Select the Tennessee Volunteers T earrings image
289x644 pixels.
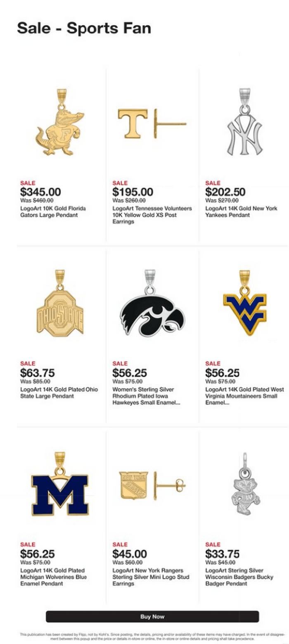tap(152, 124)
